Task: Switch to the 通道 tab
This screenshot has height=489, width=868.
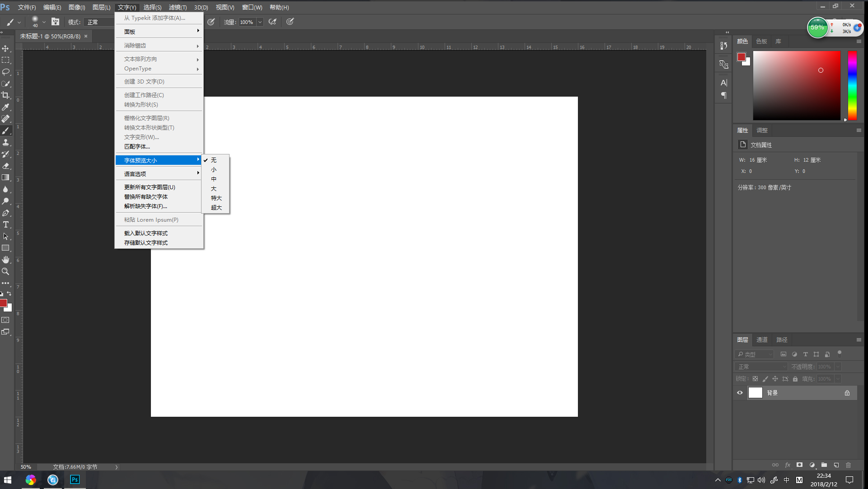Action: 762,340
